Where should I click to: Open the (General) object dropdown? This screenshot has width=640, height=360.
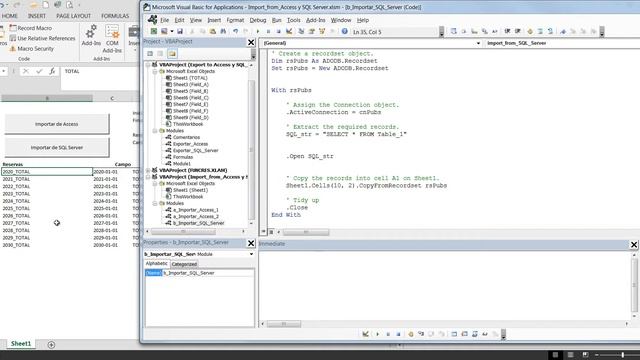point(478,43)
